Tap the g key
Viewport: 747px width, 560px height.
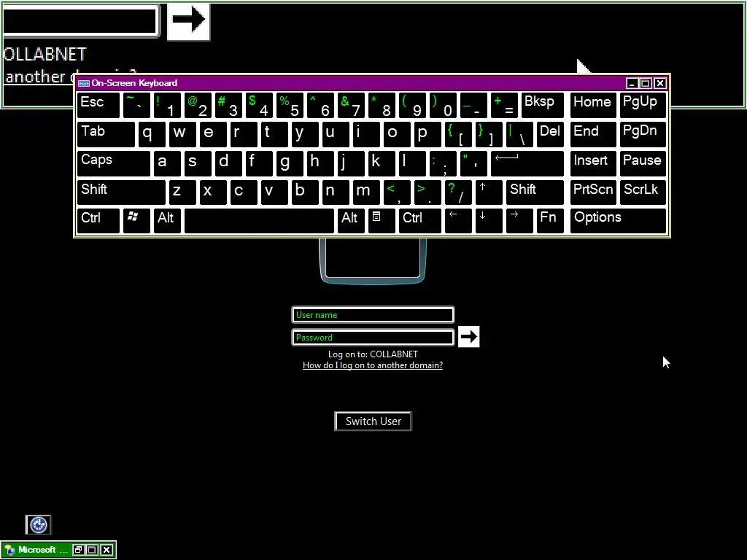tap(290, 163)
